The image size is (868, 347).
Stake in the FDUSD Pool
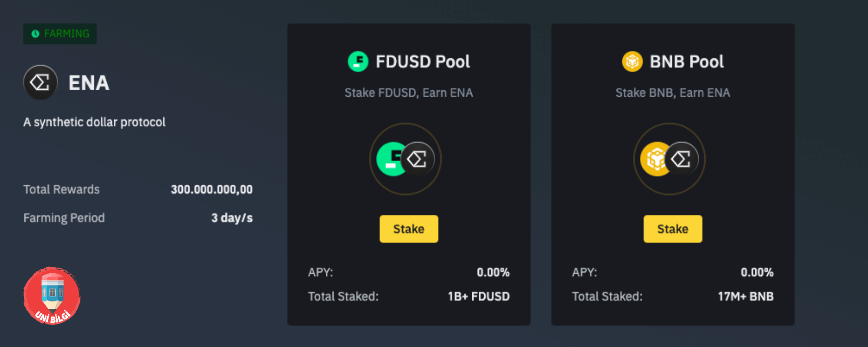click(409, 229)
